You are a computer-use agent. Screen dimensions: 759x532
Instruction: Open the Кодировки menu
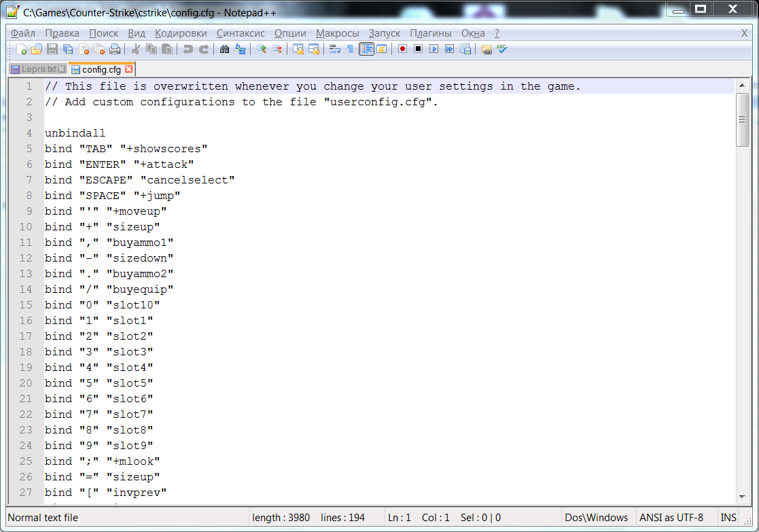[181, 33]
